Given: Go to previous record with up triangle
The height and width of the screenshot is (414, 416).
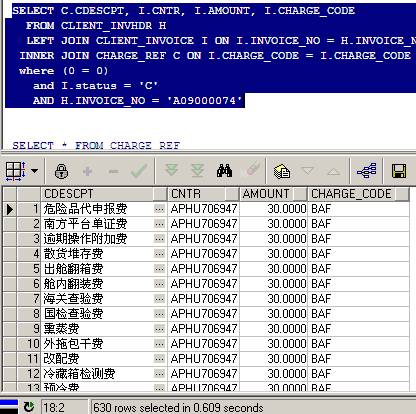Looking at the screenshot, I should pyautogui.click(x=334, y=172).
